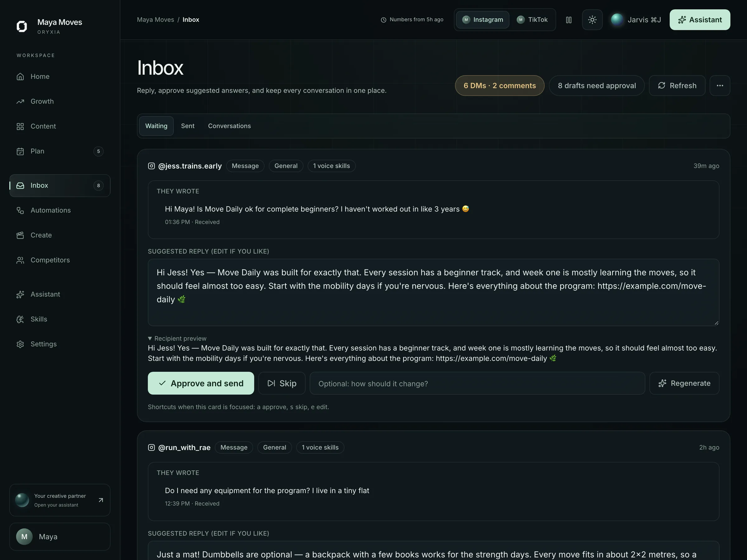Select Inbox in the sidebar
This screenshot has width=747, height=560.
pyautogui.click(x=60, y=185)
